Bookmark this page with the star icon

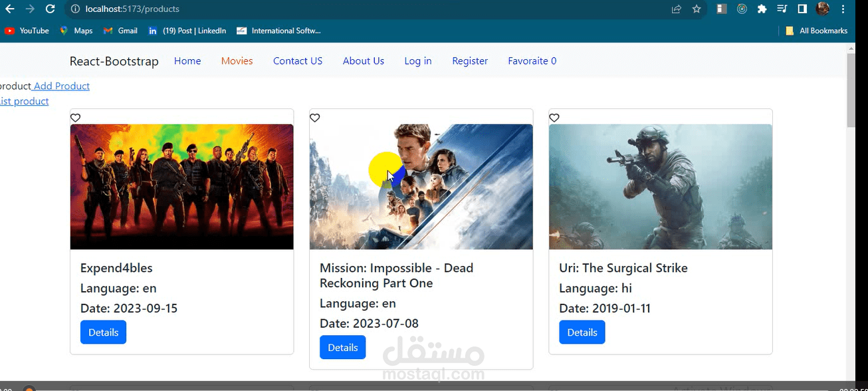tap(697, 9)
